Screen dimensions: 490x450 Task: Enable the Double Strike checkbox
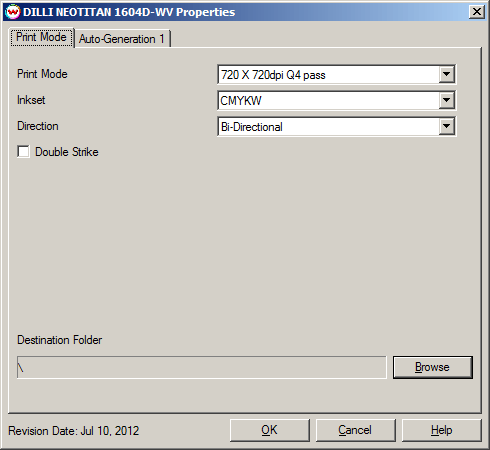(23, 152)
